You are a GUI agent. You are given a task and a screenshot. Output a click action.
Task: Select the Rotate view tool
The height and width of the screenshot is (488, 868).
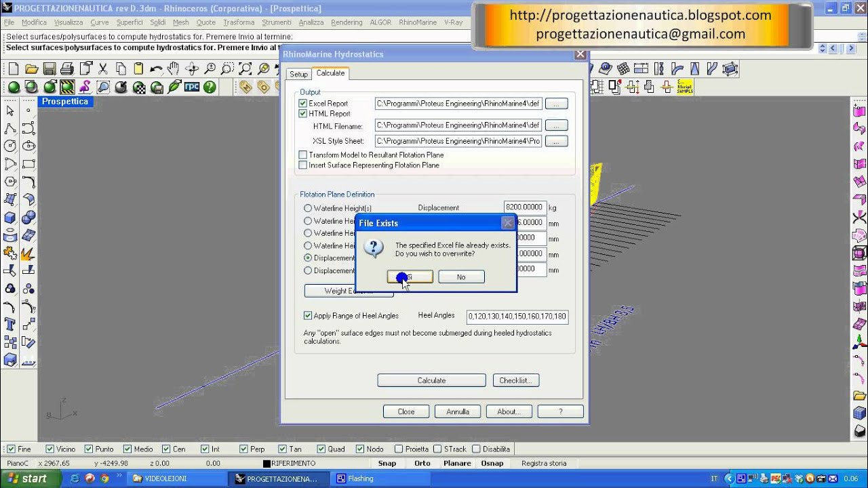click(x=192, y=68)
